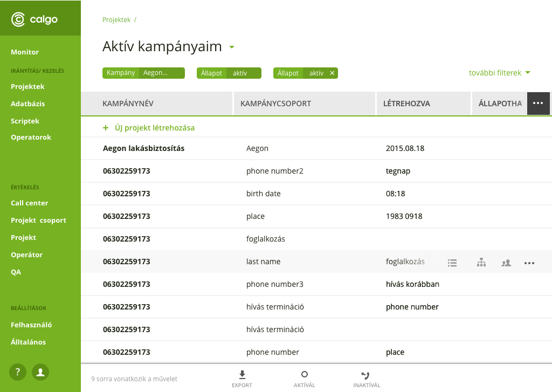Open the row's three-dot more options
The width and height of the screenshot is (552, 392).
529,263
